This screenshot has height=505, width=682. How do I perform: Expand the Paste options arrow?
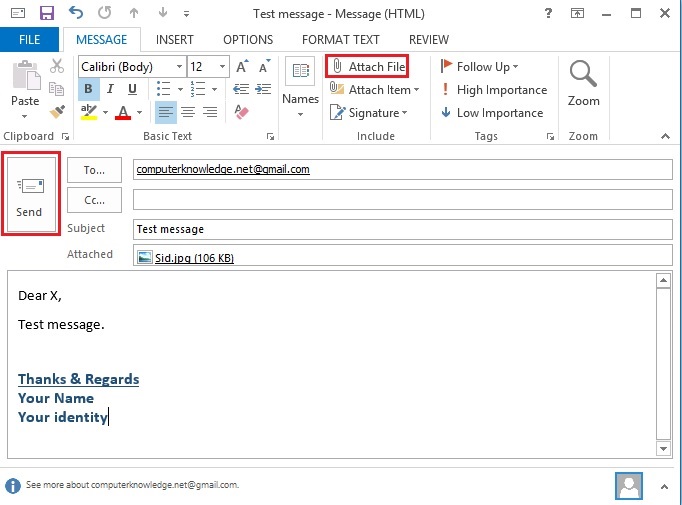[x=24, y=116]
